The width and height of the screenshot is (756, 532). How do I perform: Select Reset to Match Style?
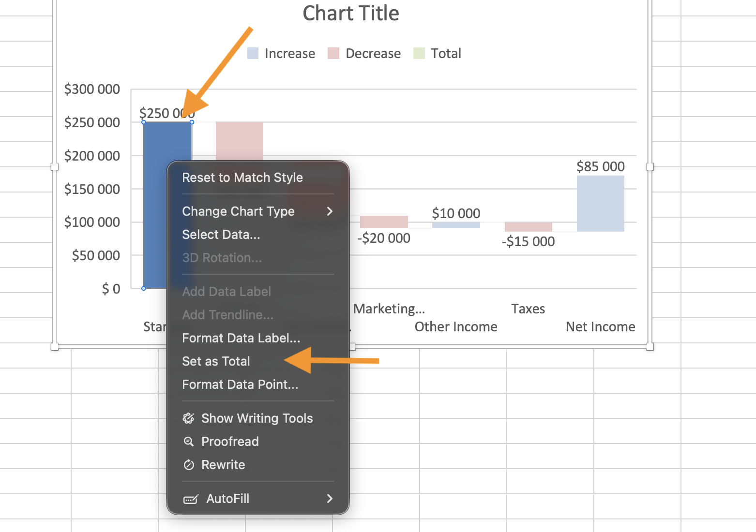tap(242, 177)
